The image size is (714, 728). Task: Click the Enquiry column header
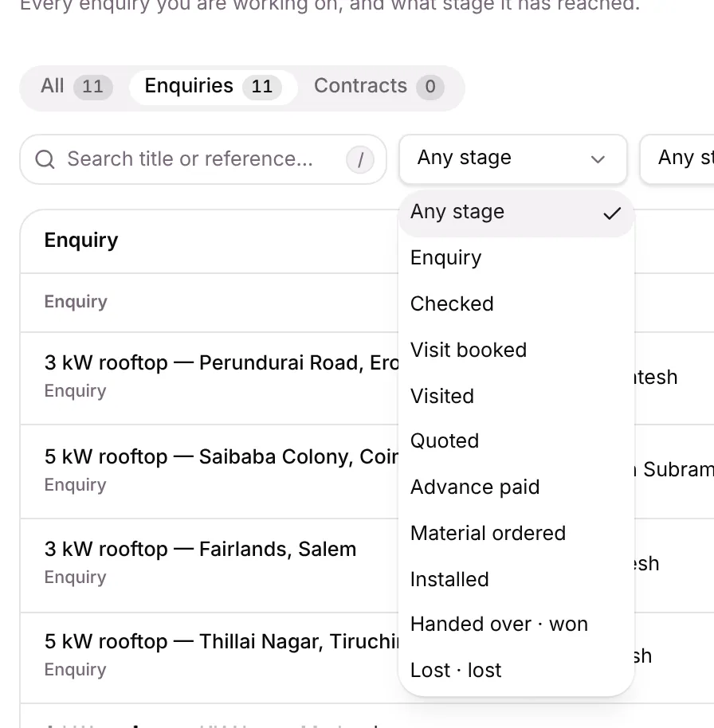pos(81,241)
